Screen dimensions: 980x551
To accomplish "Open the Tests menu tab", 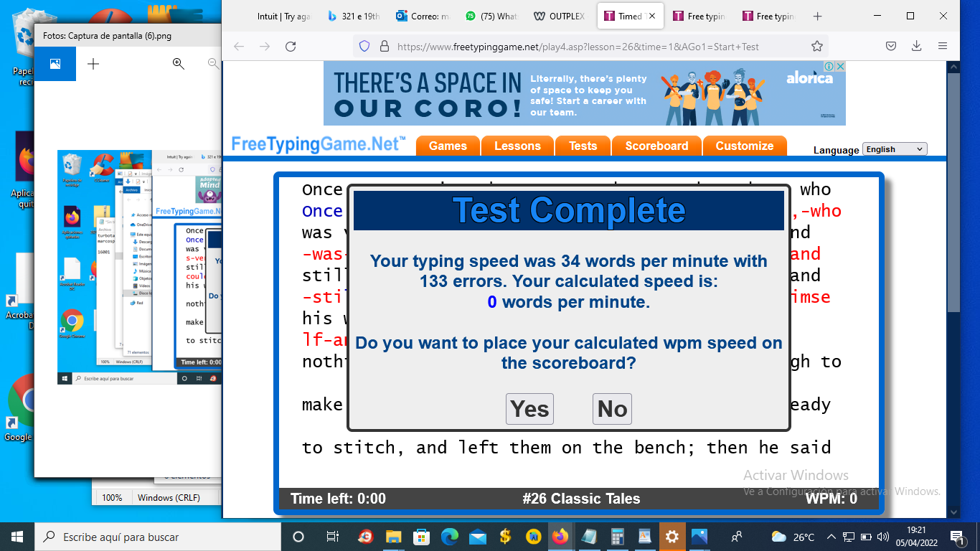I will click(583, 146).
